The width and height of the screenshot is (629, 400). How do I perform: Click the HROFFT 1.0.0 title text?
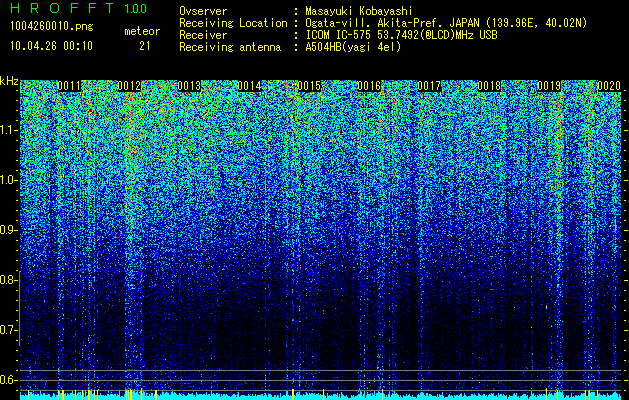[79, 8]
